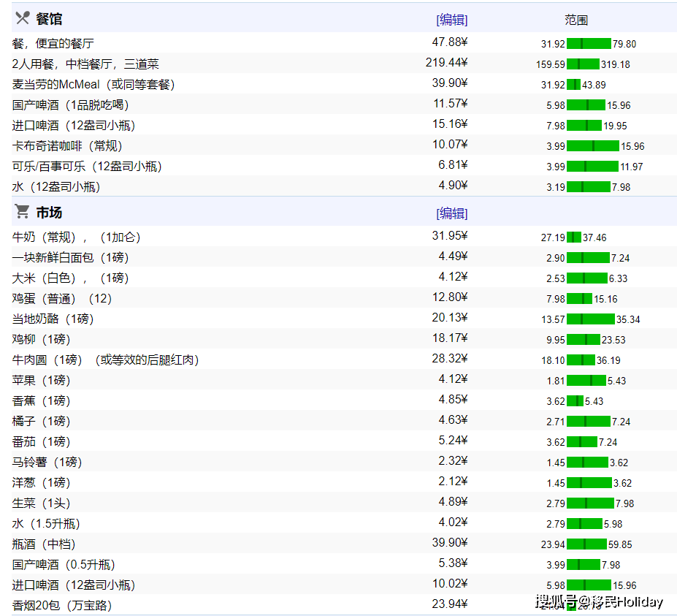Click the 31.95¥ milk price
The image size is (677, 616).
450,236
